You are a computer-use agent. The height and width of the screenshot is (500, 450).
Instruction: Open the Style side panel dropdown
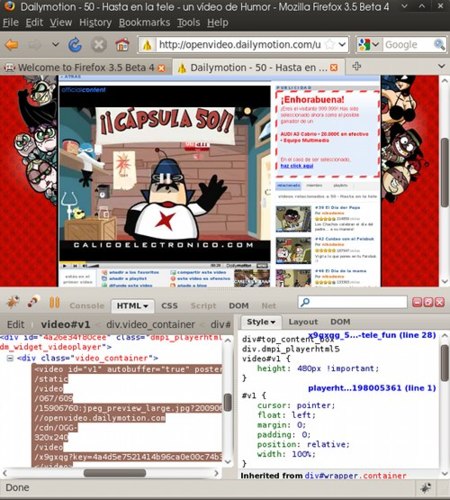[261, 322]
